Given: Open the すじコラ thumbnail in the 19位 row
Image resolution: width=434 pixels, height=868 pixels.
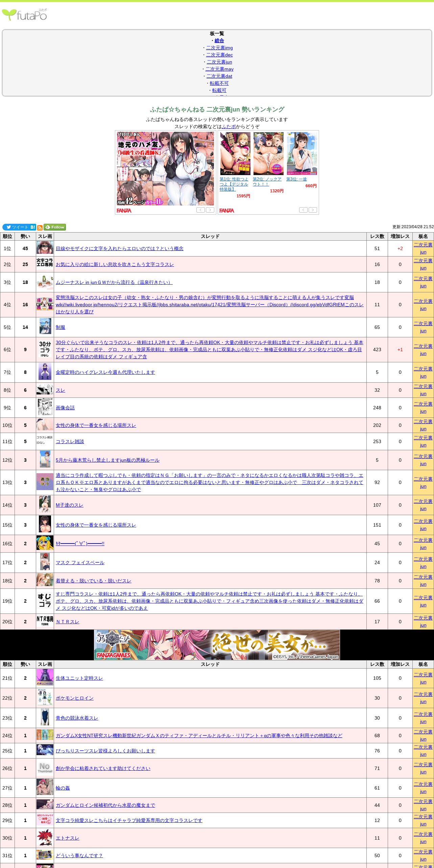Looking at the screenshot, I should click(45, 601).
